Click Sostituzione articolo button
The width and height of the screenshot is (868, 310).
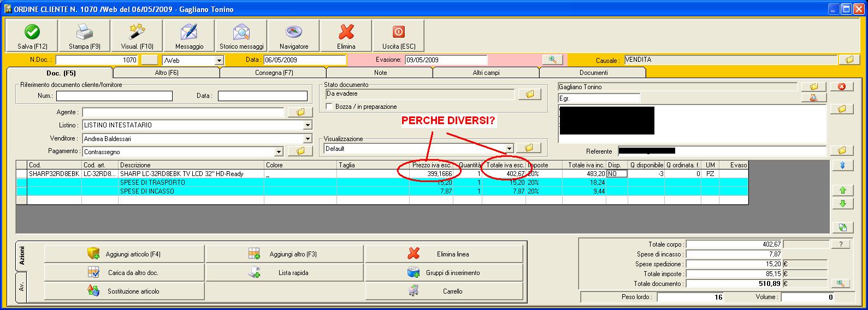tap(125, 291)
